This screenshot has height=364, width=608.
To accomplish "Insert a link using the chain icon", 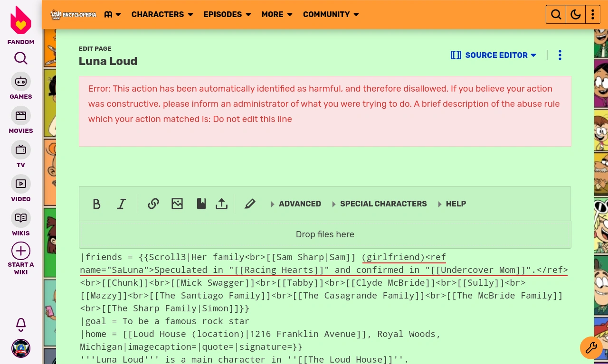I will pyautogui.click(x=153, y=204).
